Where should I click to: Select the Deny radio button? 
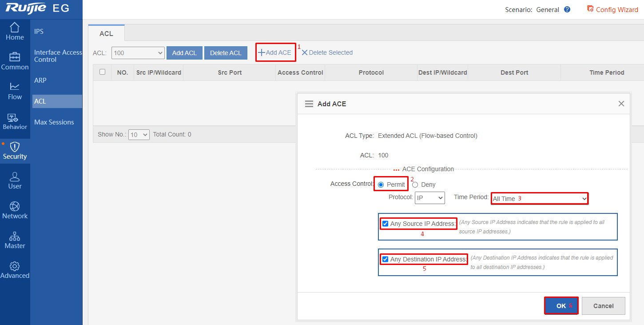tap(415, 185)
